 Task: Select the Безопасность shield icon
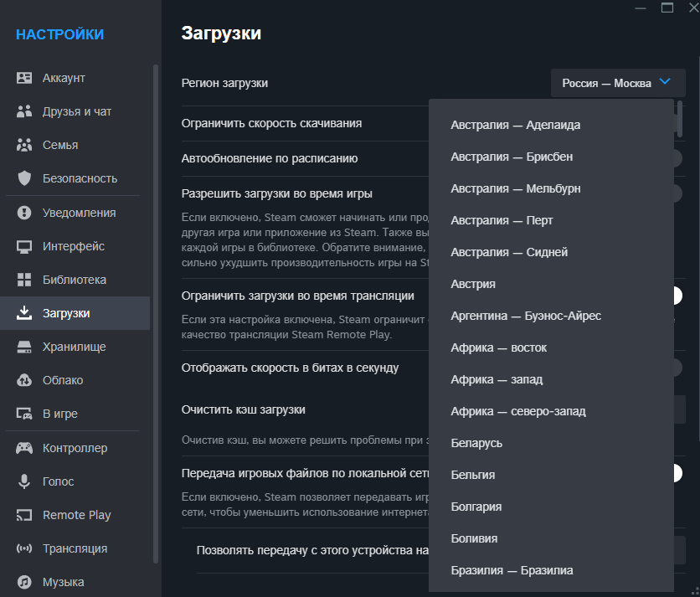24,178
